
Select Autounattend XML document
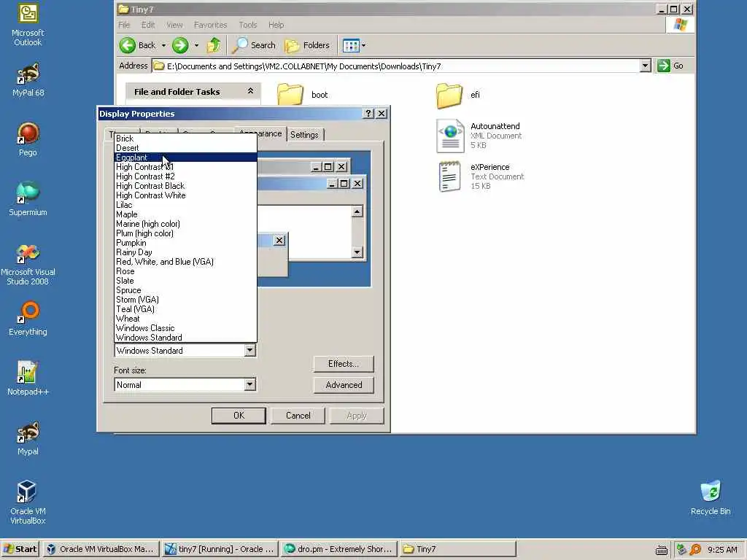(479, 136)
